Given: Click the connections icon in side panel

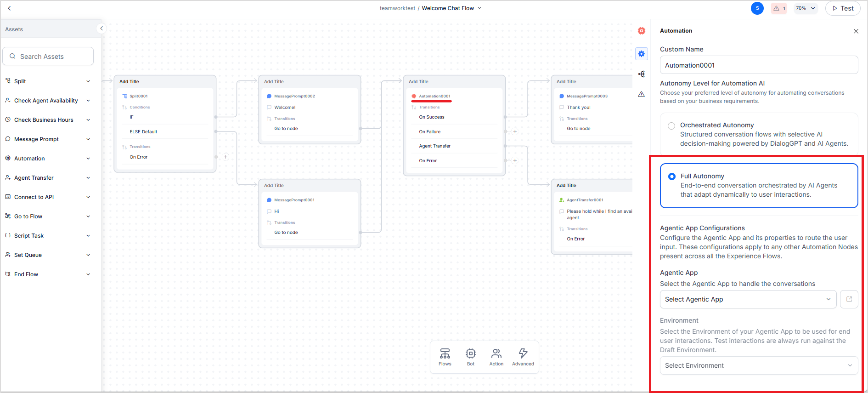Looking at the screenshot, I should [642, 74].
